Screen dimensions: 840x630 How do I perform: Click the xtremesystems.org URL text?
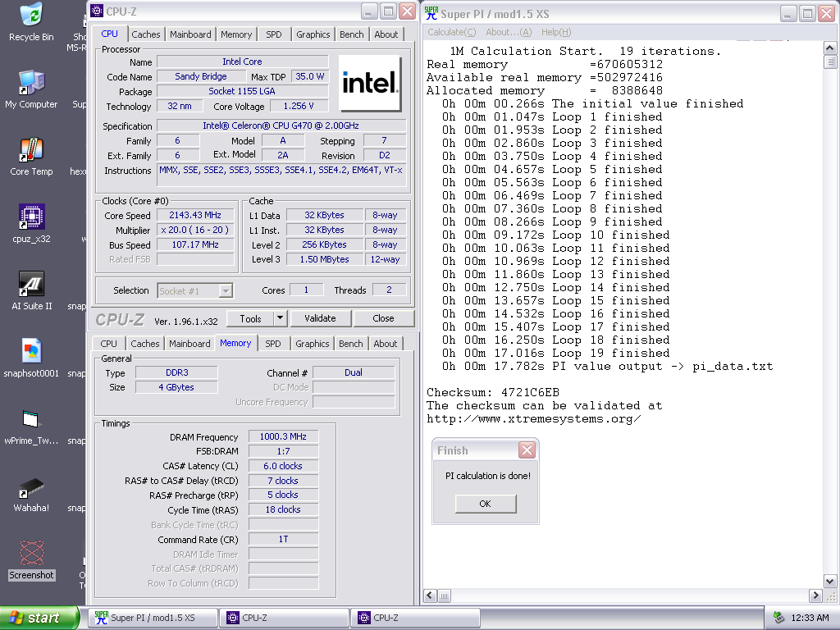533,419
